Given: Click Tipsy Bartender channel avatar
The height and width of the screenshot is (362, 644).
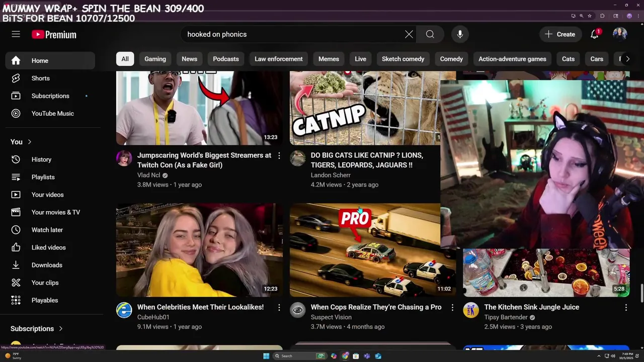Looking at the screenshot, I should tap(471, 310).
